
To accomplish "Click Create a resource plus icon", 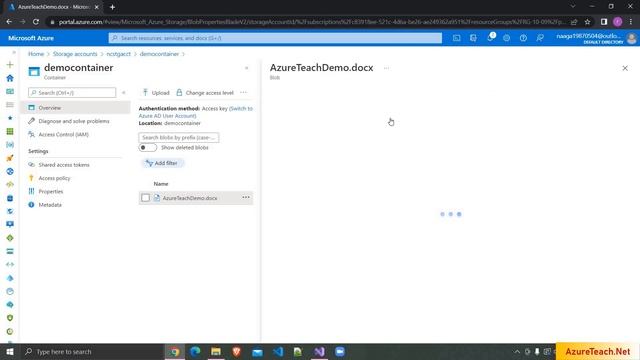I will pyautogui.click(x=10, y=64).
